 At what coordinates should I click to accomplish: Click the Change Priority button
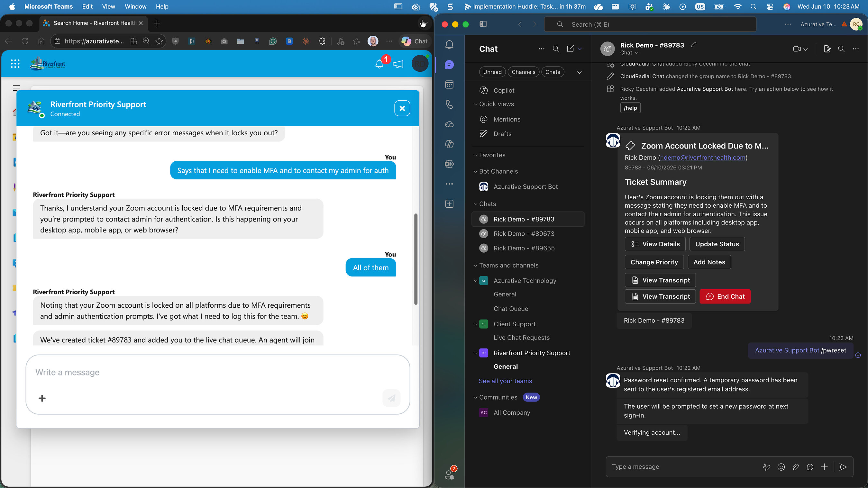tap(654, 262)
